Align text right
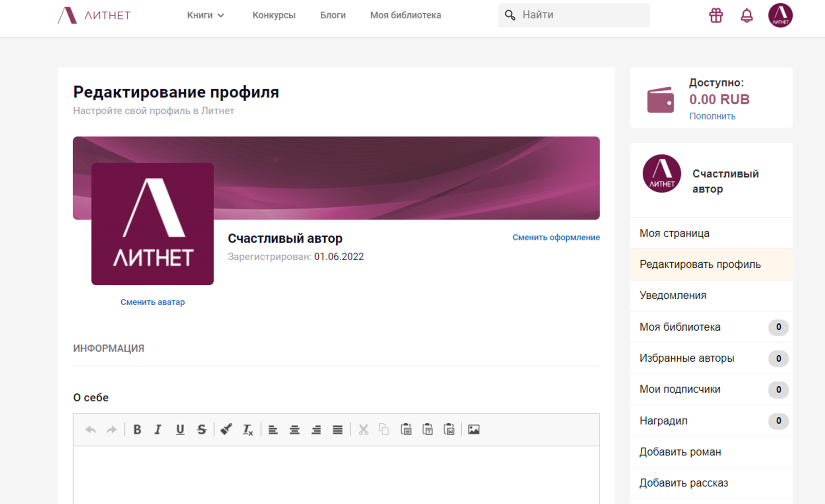 (316, 430)
